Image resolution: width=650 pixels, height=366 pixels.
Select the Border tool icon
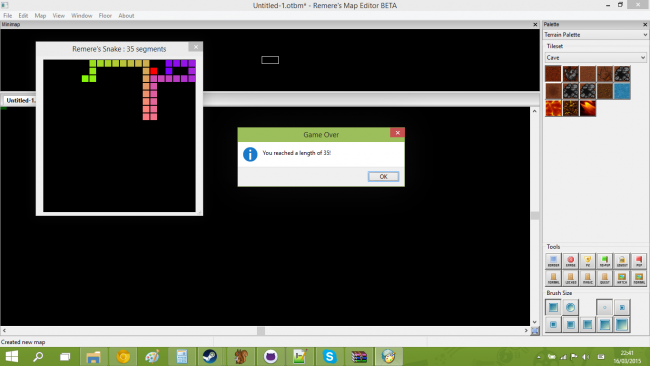coord(553,261)
